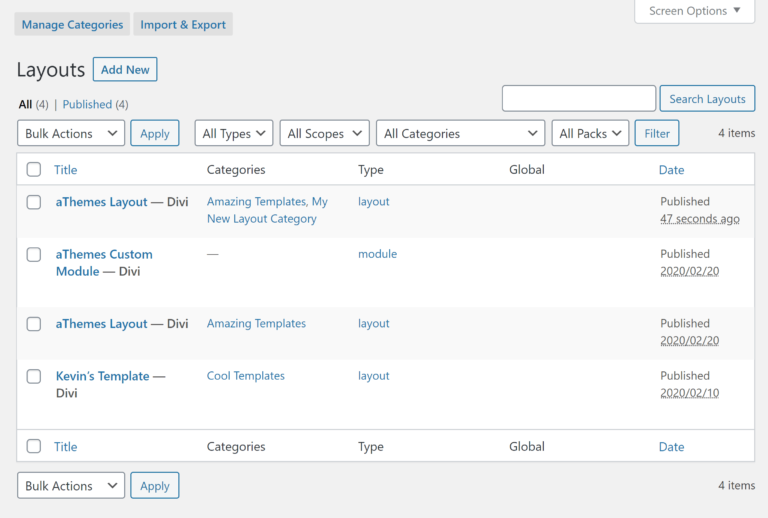Click the top Apply button
Image resolution: width=768 pixels, height=518 pixels.
point(155,134)
